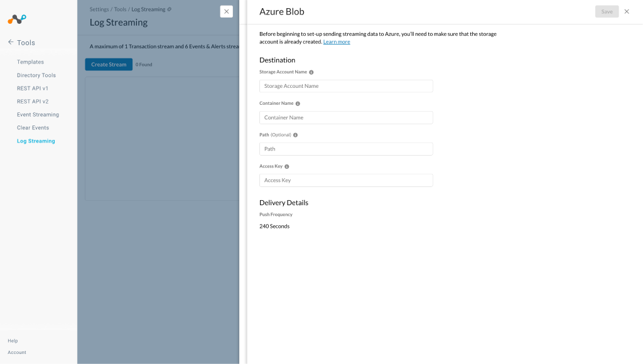Go to Event Streaming in sidebar
This screenshot has height=364, width=643.
[38, 114]
